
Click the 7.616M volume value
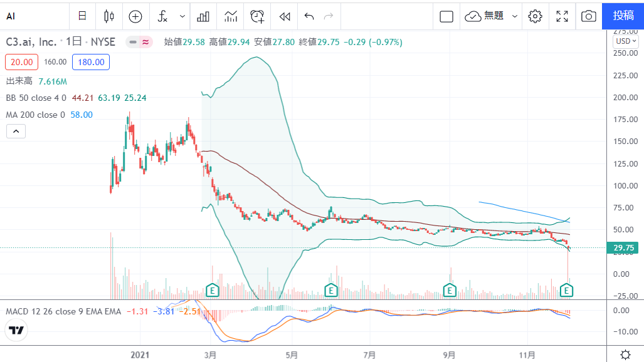(53, 81)
